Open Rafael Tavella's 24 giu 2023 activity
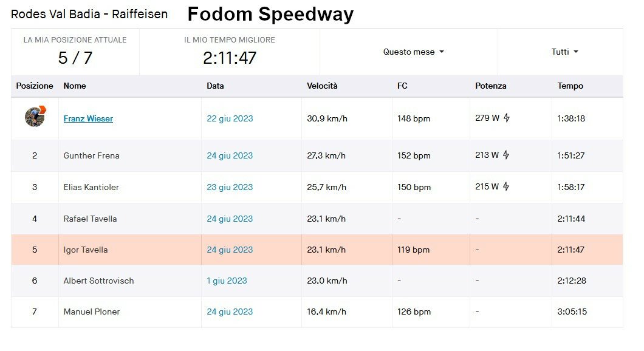 coord(230,219)
